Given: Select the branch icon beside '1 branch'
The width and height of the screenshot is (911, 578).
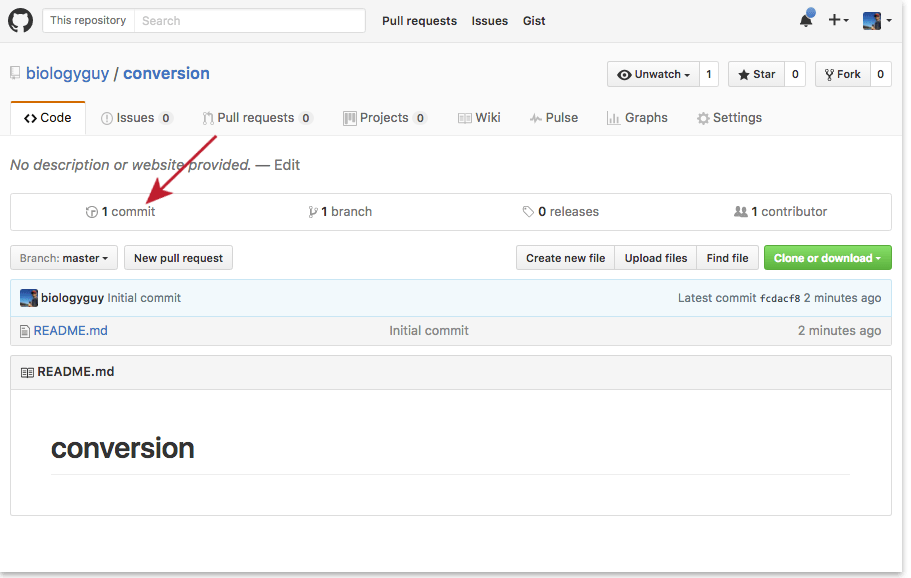Looking at the screenshot, I should [314, 211].
